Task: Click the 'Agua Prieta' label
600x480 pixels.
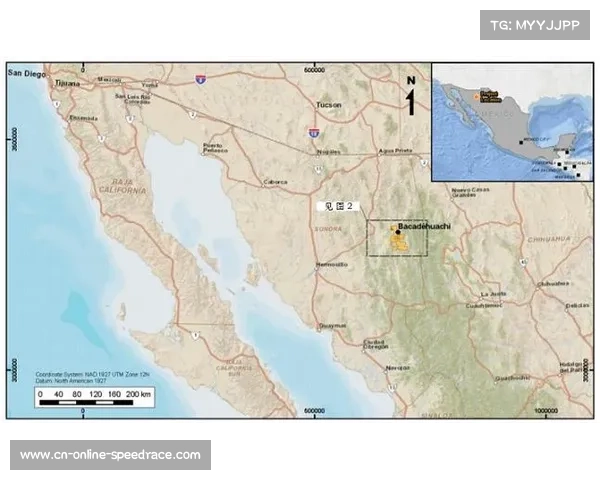Action: 395,151
